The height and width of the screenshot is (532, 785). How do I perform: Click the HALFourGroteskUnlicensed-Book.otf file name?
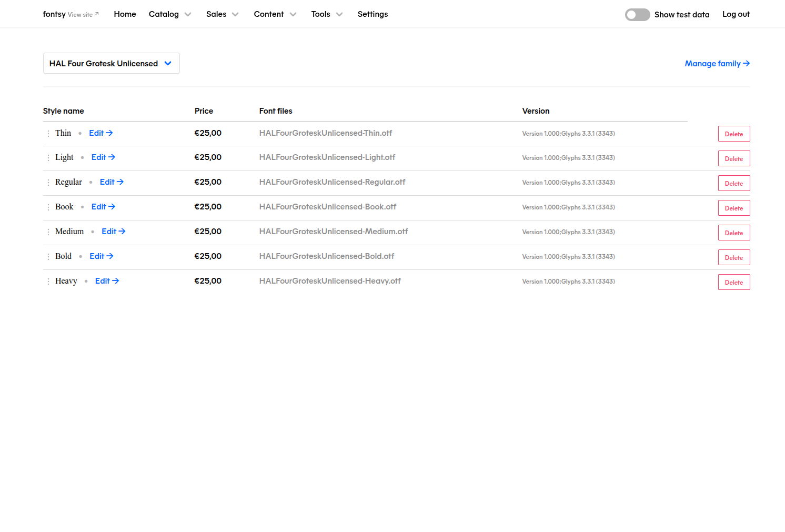(x=328, y=207)
